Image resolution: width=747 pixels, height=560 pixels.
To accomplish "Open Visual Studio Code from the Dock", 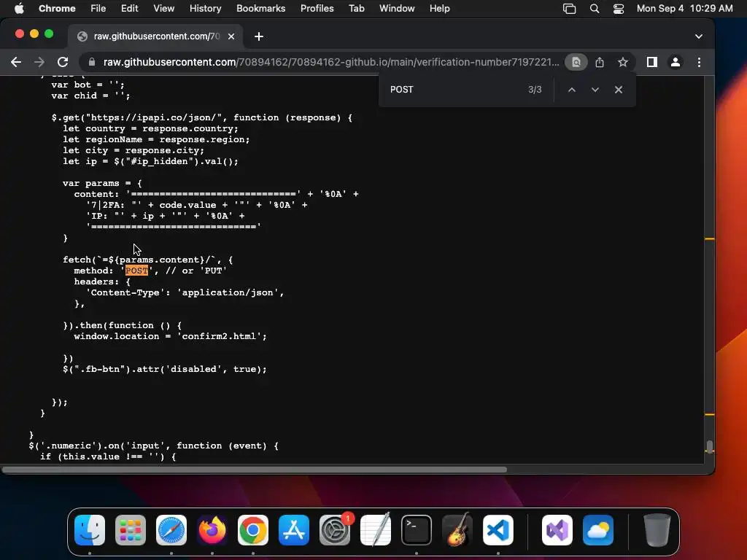I will coord(498,530).
